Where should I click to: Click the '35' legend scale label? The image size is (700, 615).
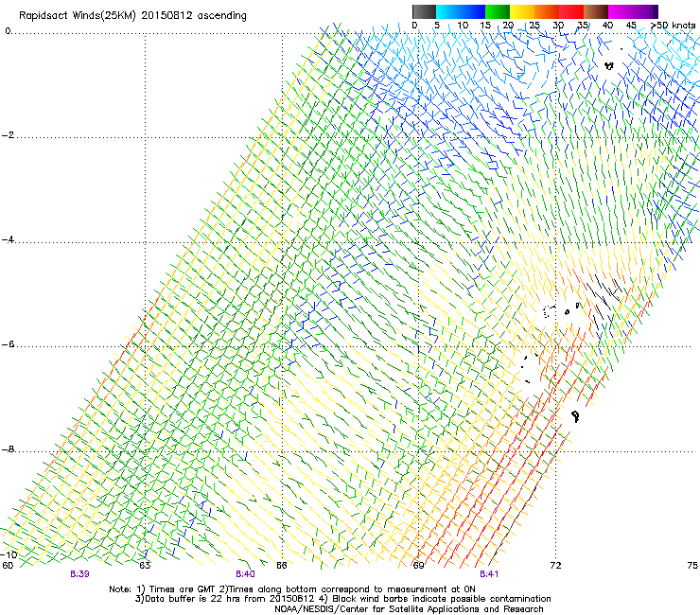583,26
